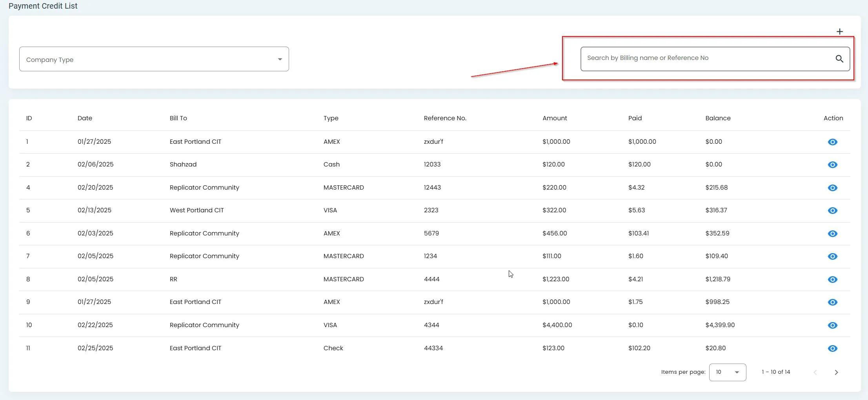The width and height of the screenshot is (868, 400).
Task: Click the Balance column header
Action: point(717,118)
